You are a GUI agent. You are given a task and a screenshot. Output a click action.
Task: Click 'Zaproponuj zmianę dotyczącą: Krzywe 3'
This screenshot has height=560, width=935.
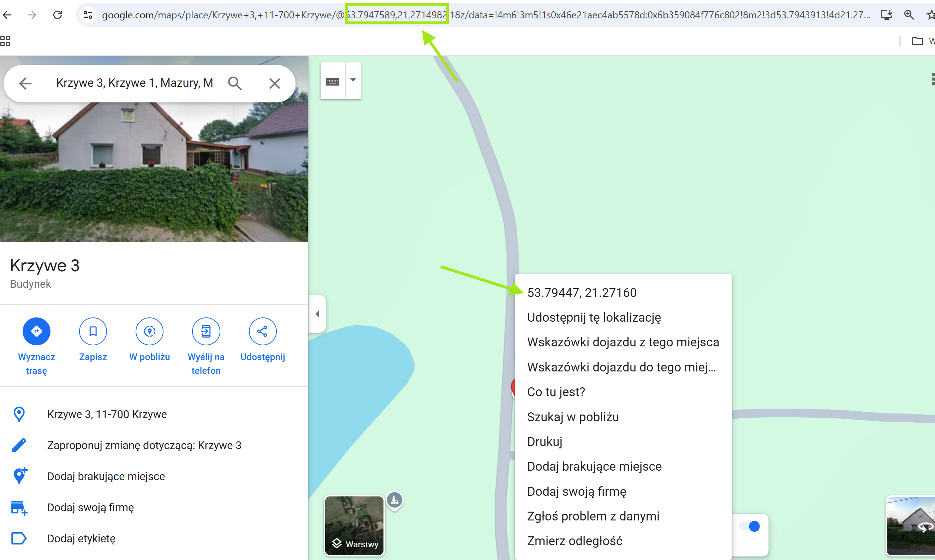(144, 445)
